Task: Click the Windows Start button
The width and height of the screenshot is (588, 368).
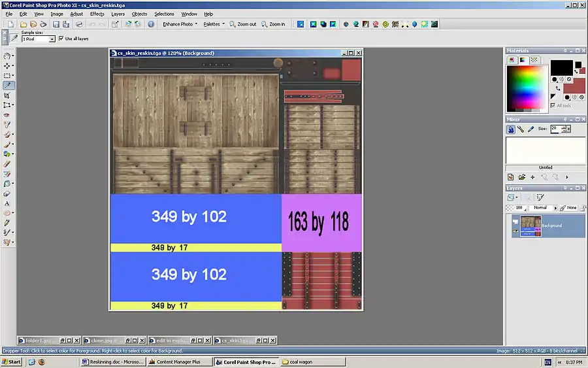Action: coord(11,361)
